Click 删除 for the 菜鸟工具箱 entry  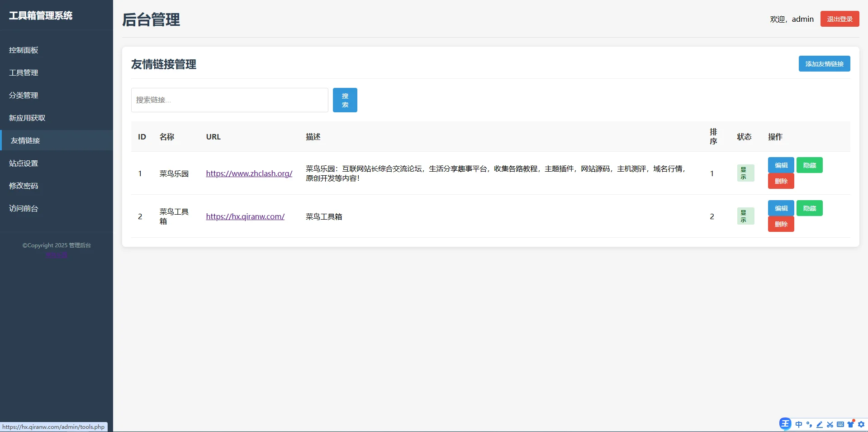point(781,224)
